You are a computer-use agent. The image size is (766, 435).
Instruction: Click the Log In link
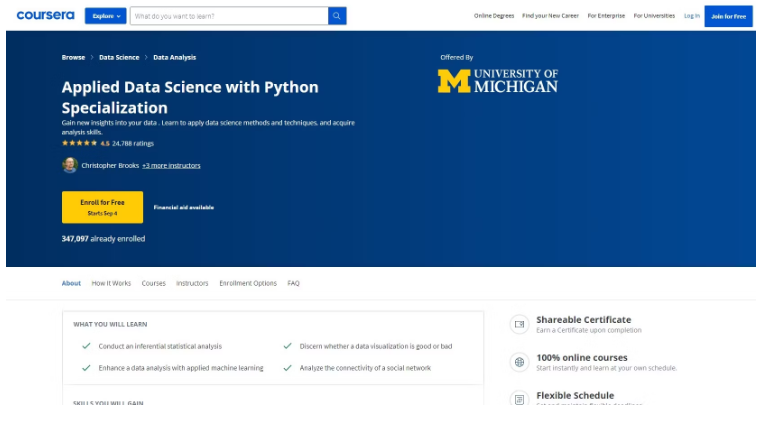[692, 16]
